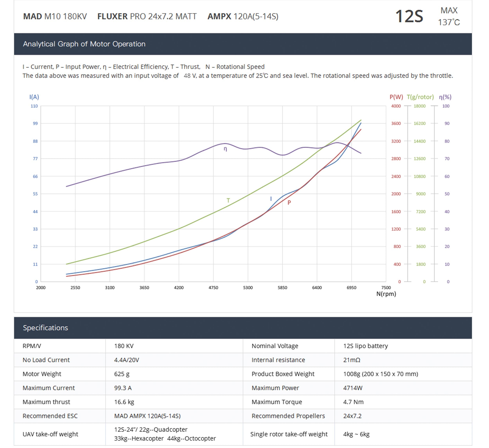Click the FLUXER PRO 24x7.2 MATT text
This screenshot has width=489, height=448.
[x=147, y=16]
